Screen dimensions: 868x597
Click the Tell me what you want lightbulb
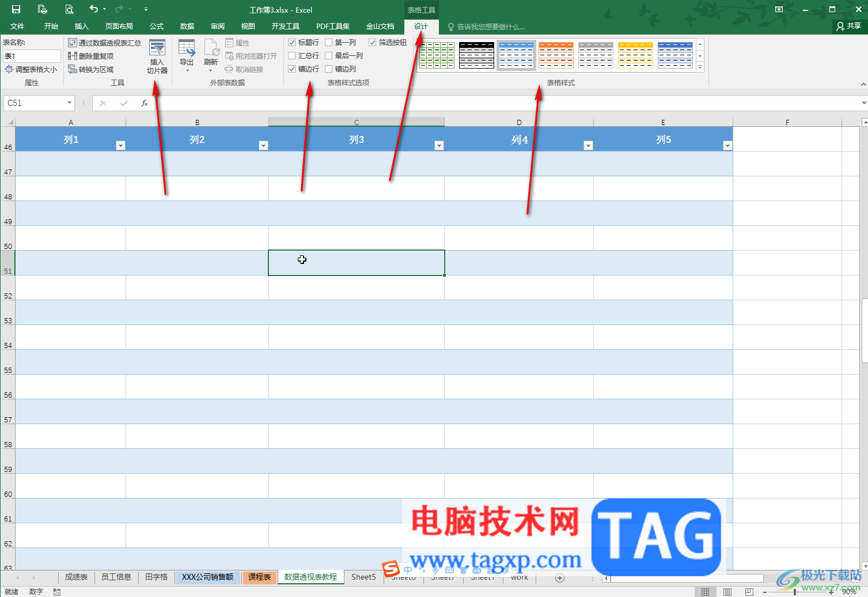tap(451, 27)
